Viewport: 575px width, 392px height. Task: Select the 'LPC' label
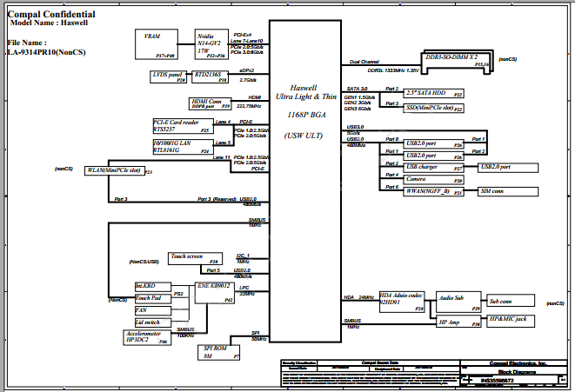tap(244, 288)
